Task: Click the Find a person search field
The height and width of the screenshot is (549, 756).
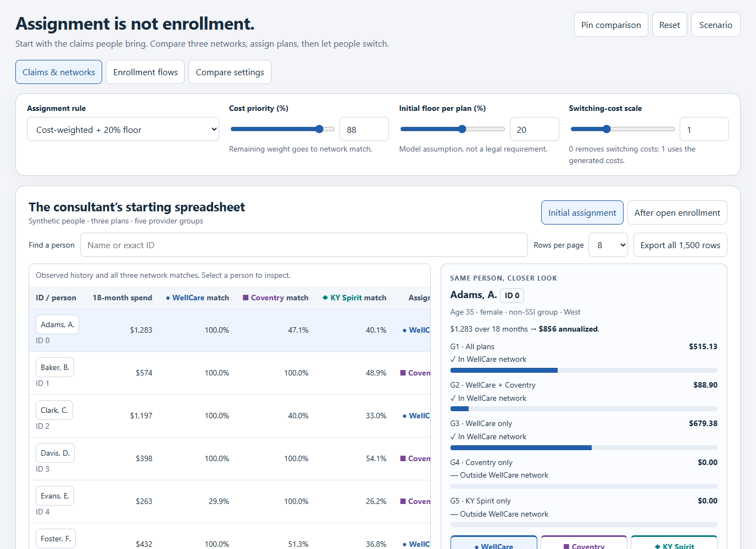Action: click(x=304, y=245)
